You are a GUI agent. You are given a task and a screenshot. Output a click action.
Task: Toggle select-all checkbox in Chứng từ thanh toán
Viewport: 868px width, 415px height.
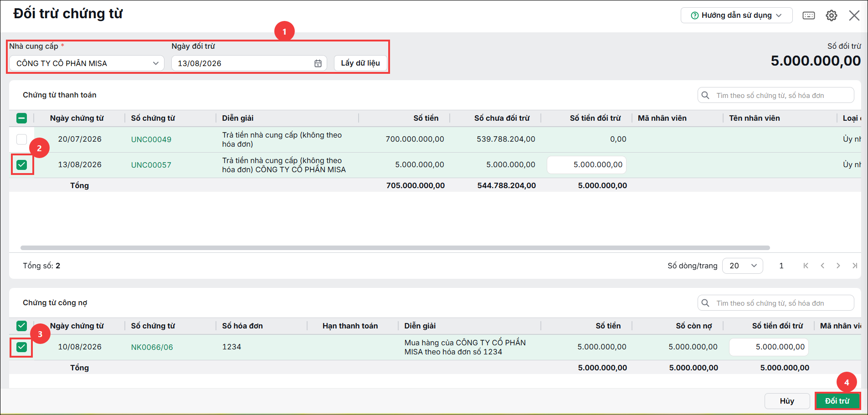pyautogui.click(x=21, y=118)
